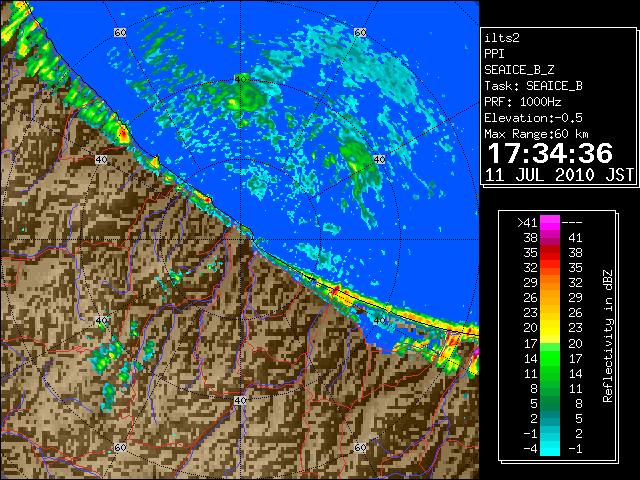
Task: Select the 'SEAICE_B_Z' product name text
Action: (x=519, y=70)
